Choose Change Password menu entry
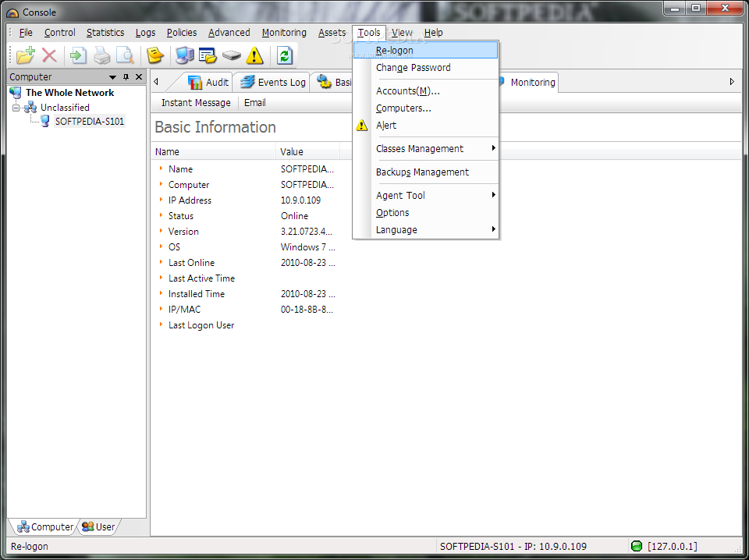 point(426,67)
